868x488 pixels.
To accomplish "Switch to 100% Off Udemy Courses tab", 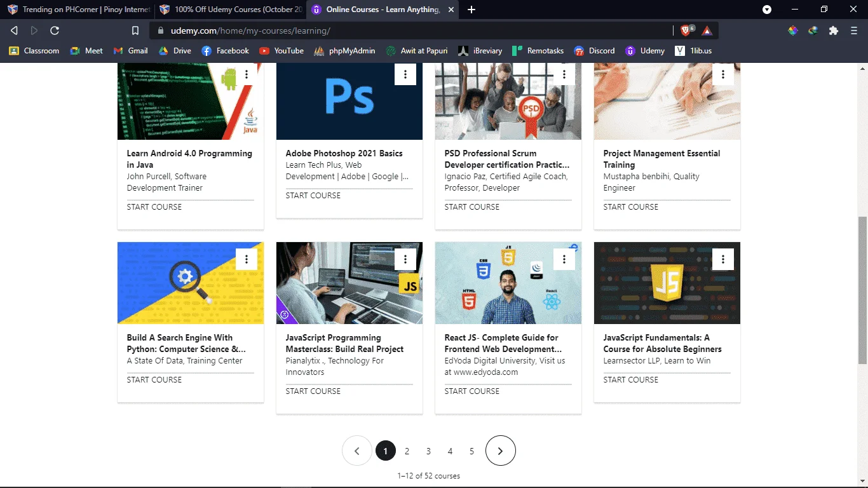I will pyautogui.click(x=230, y=10).
